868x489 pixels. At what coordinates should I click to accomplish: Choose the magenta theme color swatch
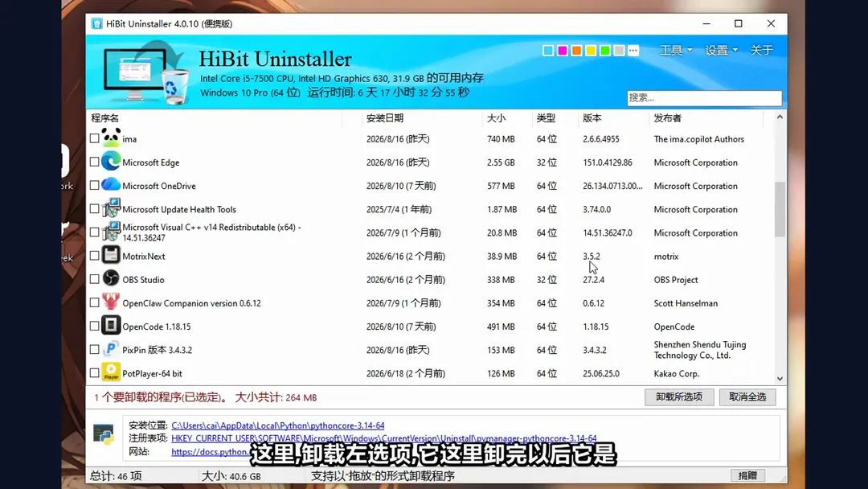(563, 51)
